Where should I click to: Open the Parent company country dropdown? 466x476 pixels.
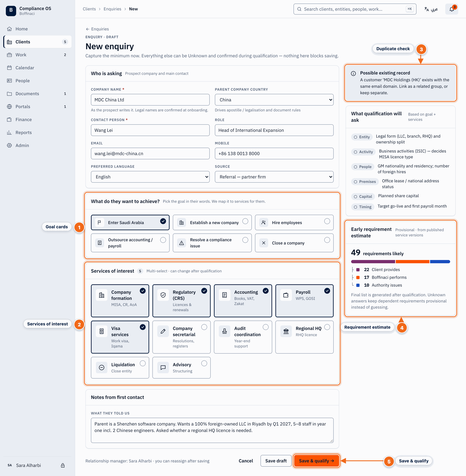tap(274, 100)
